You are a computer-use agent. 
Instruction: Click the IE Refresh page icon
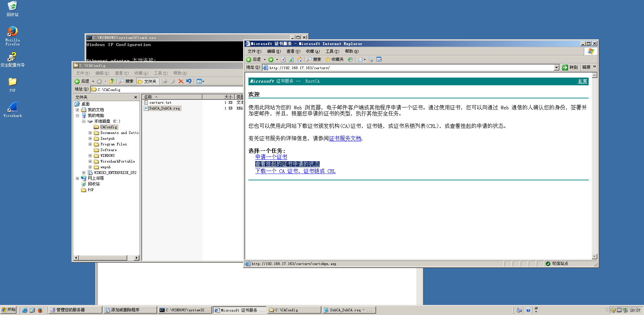tap(291, 59)
